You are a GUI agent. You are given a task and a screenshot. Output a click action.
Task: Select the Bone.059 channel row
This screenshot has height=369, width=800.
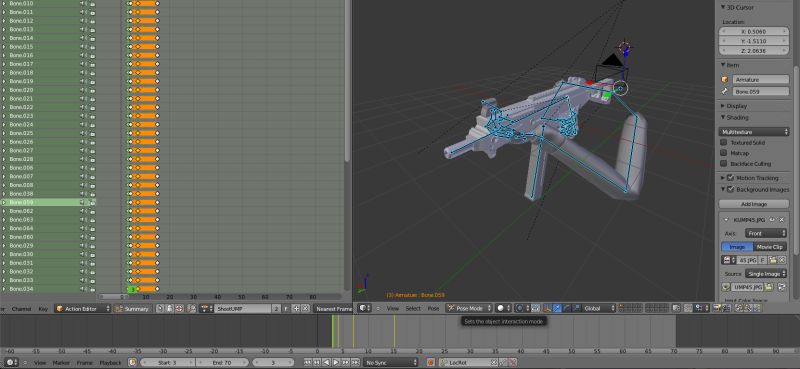coord(48,203)
